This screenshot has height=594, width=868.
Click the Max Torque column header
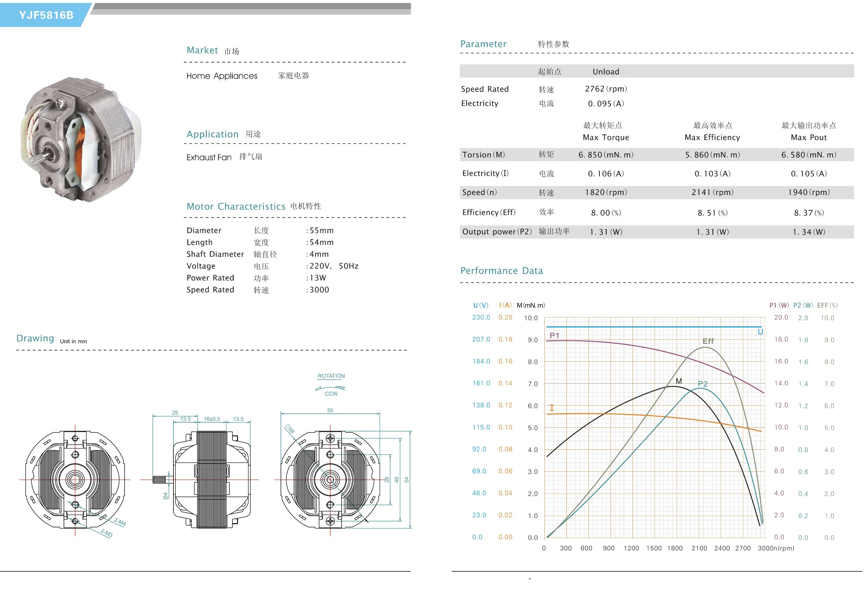tap(606, 137)
